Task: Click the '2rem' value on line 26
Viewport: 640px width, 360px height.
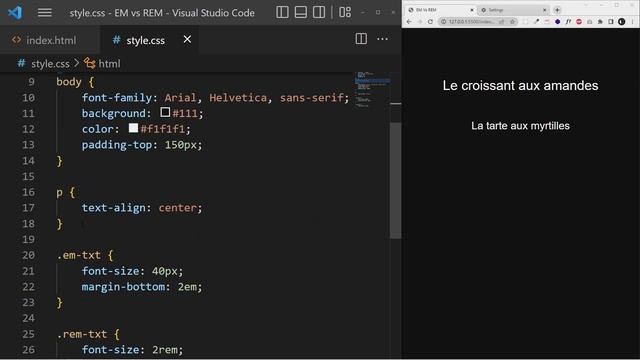Action: [165, 350]
